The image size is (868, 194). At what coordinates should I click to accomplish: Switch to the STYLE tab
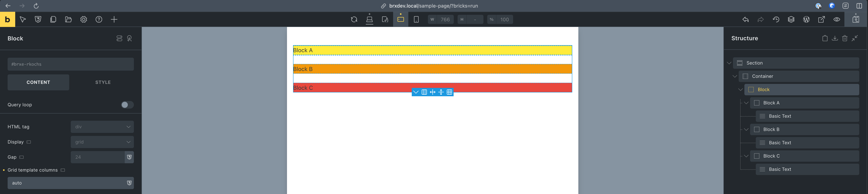[103, 82]
